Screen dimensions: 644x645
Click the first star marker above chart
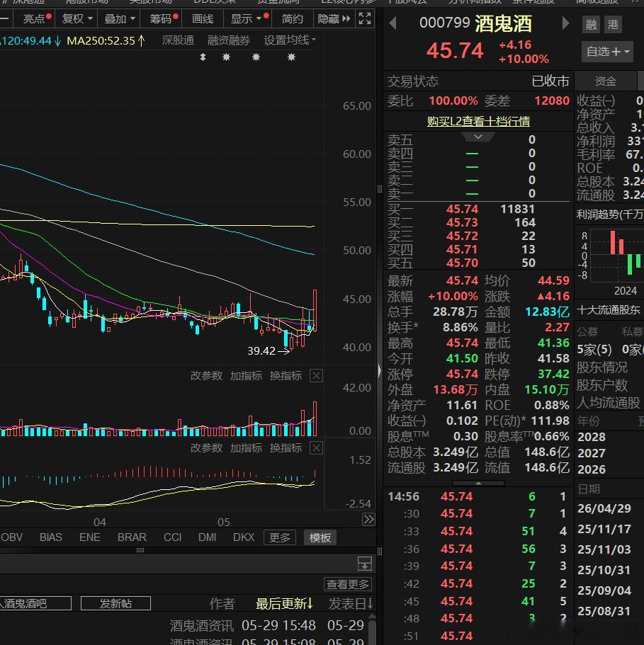(226, 57)
